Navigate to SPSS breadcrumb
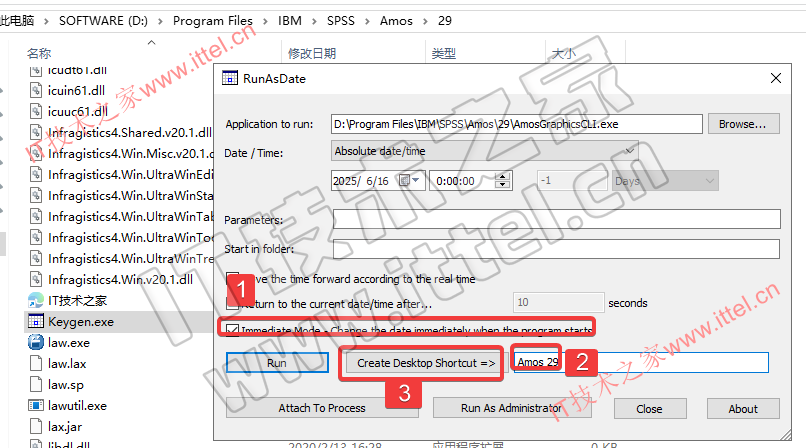Screen dimensions: 806x448 click(341, 21)
